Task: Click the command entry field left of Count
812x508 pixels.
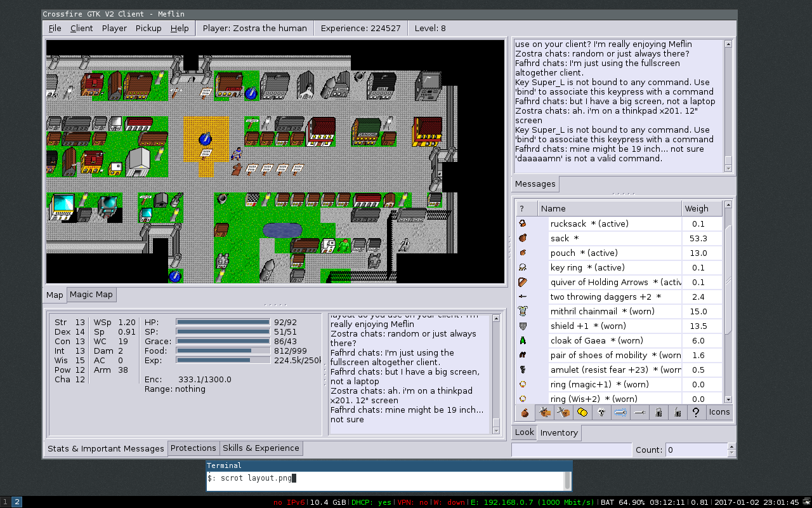Action: coord(572,450)
